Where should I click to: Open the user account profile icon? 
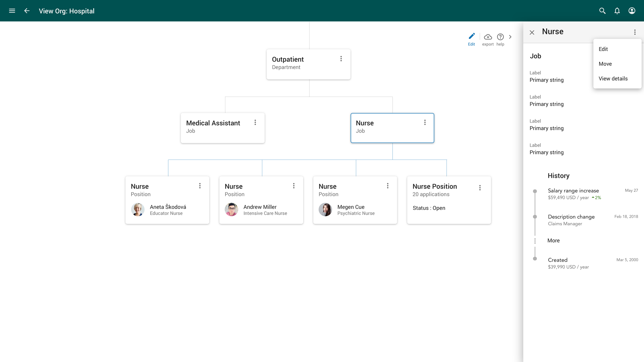click(x=632, y=11)
